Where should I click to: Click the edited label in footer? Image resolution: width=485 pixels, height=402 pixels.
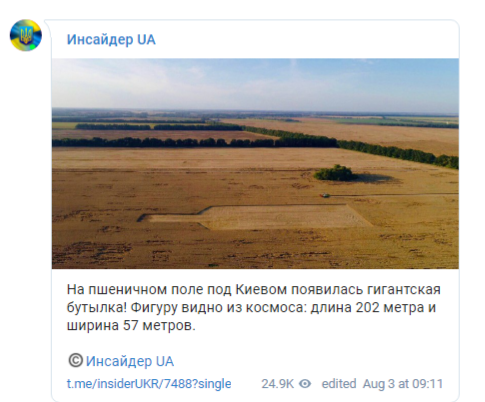point(339,384)
